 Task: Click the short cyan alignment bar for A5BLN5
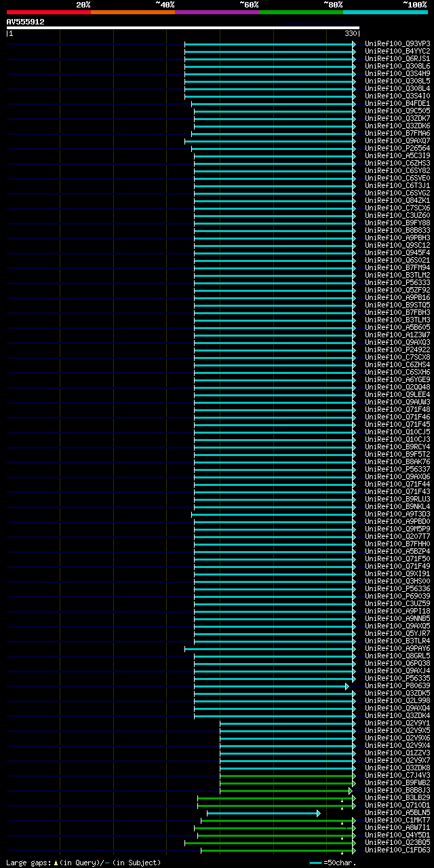pyautogui.click(x=264, y=813)
